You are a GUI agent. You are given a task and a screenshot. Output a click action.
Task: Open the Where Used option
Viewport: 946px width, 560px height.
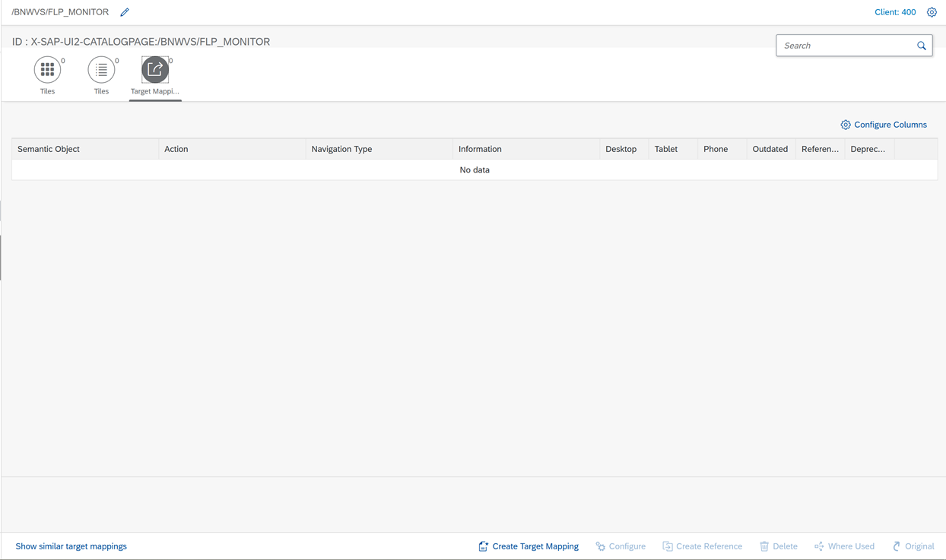coord(844,546)
